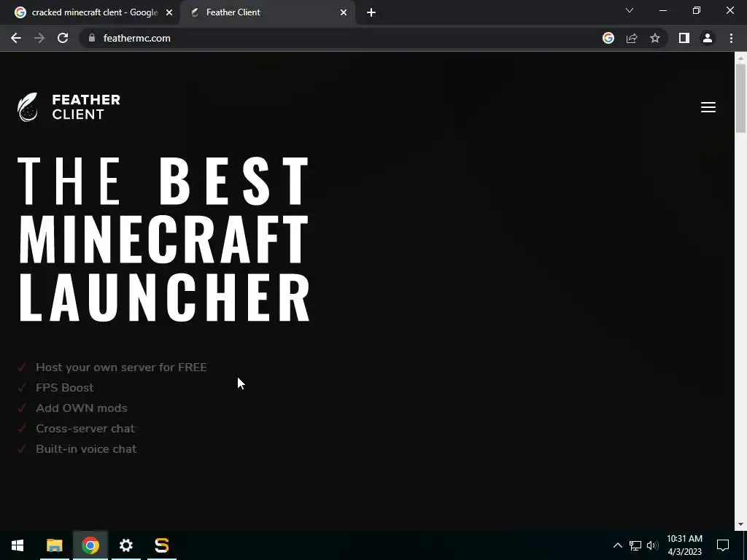
Task: Toggle the Chrome side panel
Action: tap(684, 38)
